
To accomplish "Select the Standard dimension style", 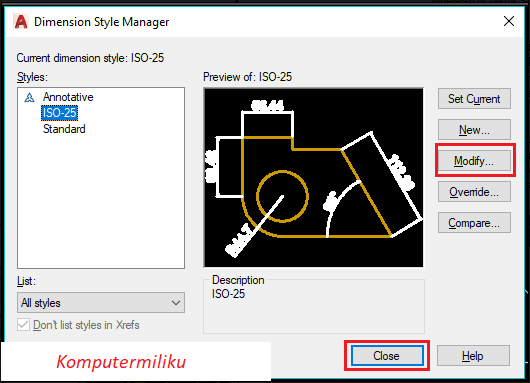I will point(64,129).
